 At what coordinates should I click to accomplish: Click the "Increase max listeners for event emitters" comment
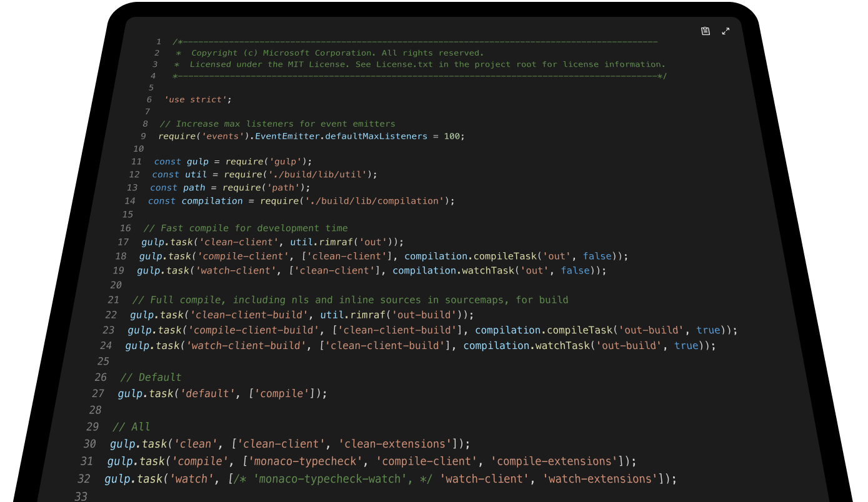coord(277,124)
